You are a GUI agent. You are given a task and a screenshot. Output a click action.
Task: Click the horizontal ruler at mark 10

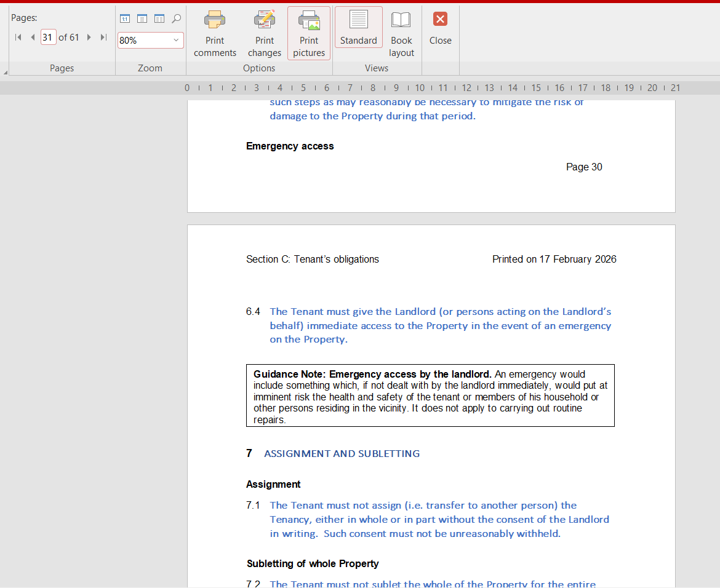[420, 88]
